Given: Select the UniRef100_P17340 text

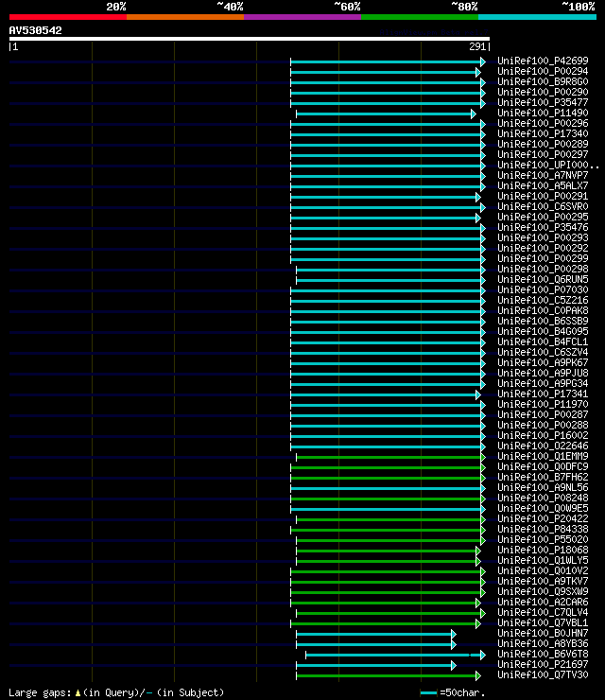Looking at the screenshot, I should (543, 133).
